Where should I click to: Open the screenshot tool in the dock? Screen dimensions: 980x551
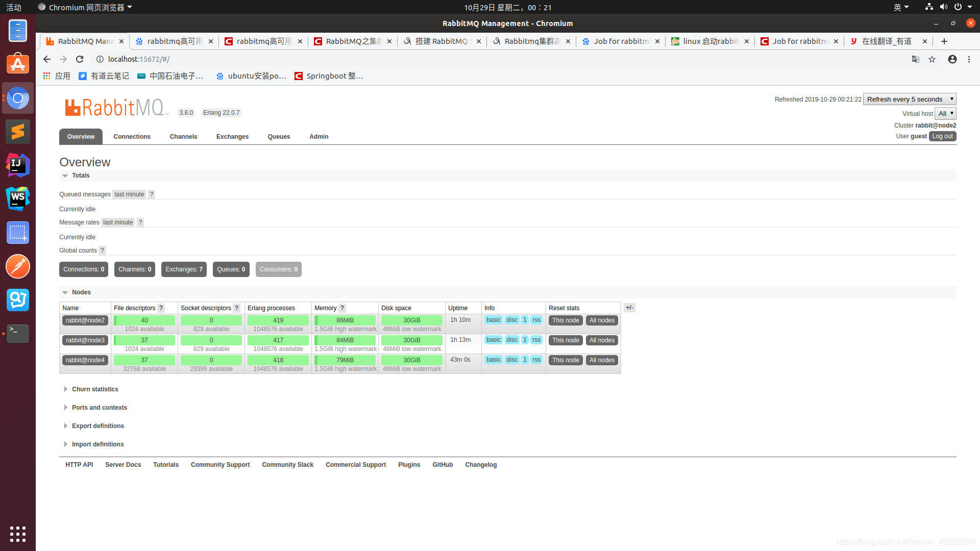click(x=18, y=233)
